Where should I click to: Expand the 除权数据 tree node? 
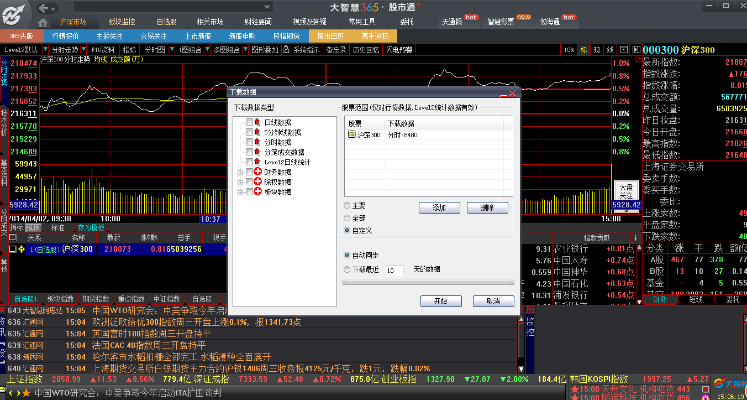coord(237,181)
